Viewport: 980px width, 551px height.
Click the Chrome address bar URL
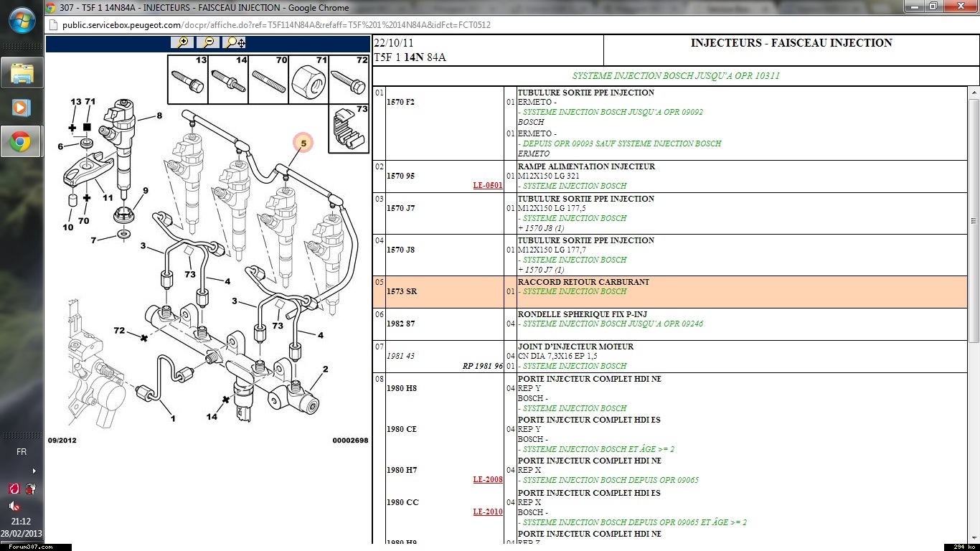276,24
